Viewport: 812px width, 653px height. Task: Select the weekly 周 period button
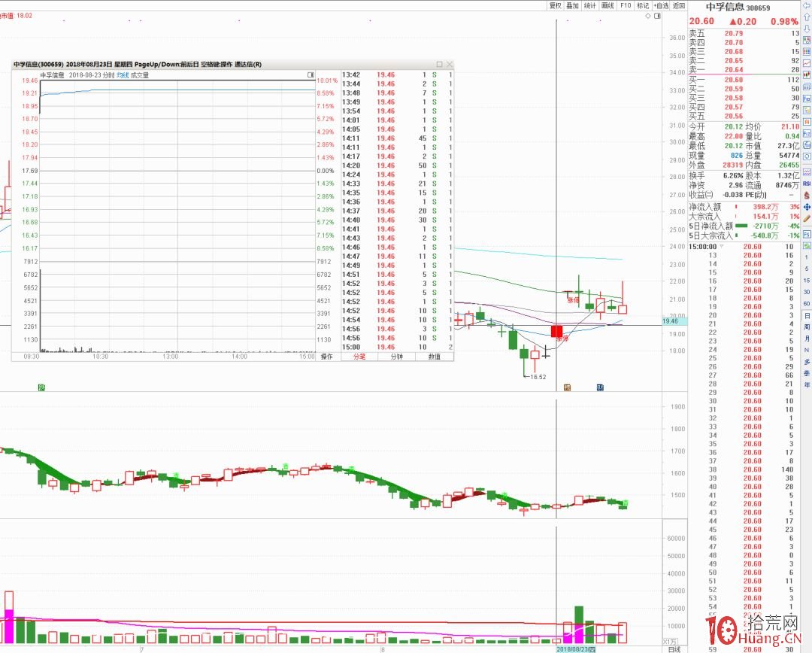[x=807, y=327]
